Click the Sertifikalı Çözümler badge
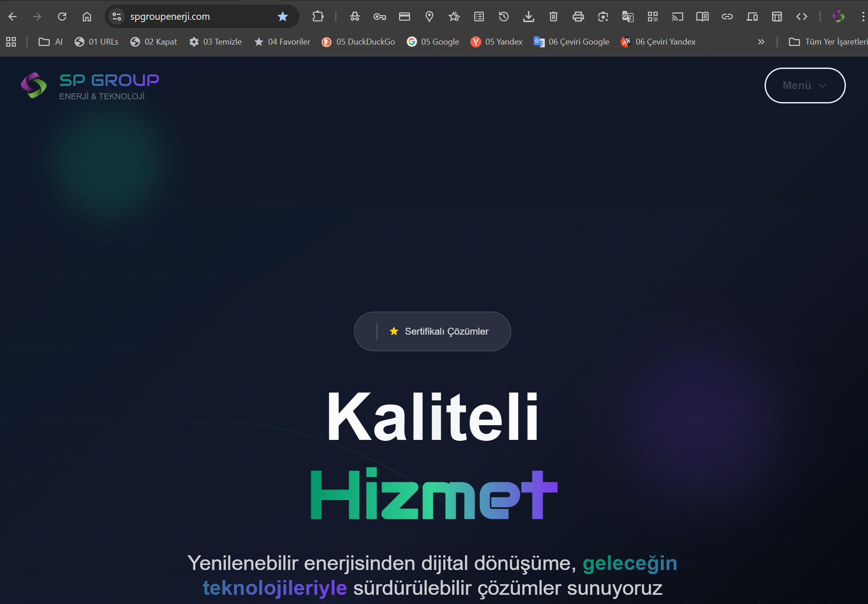868x604 pixels. tap(432, 331)
